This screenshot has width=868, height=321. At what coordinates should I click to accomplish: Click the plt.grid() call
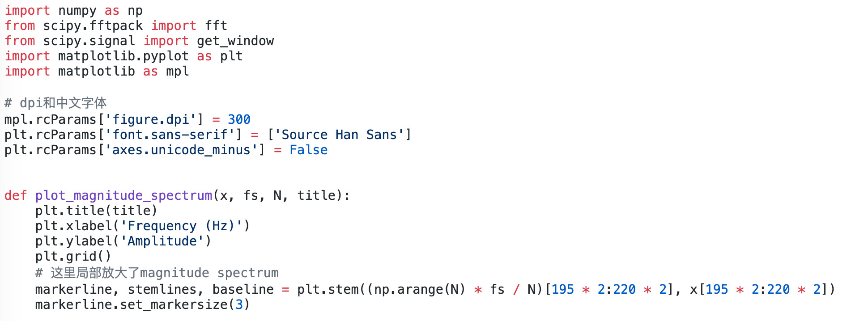[x=73, y=256]
